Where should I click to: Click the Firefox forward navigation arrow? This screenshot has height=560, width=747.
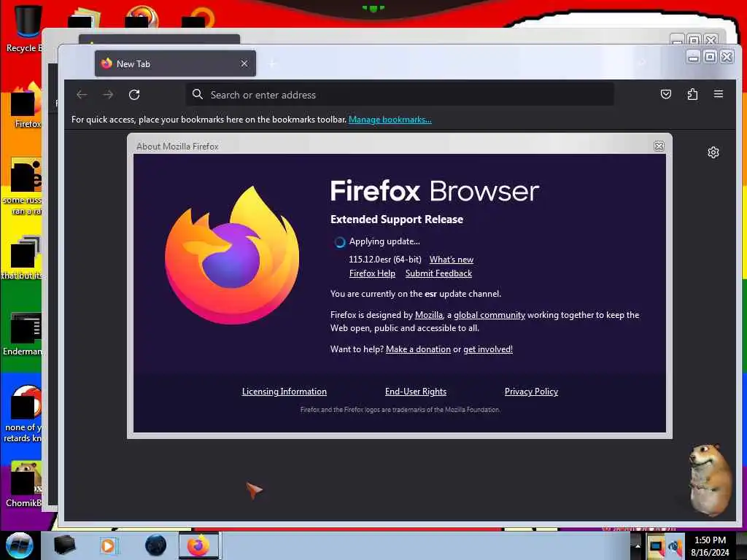click(x=108, y=95)
